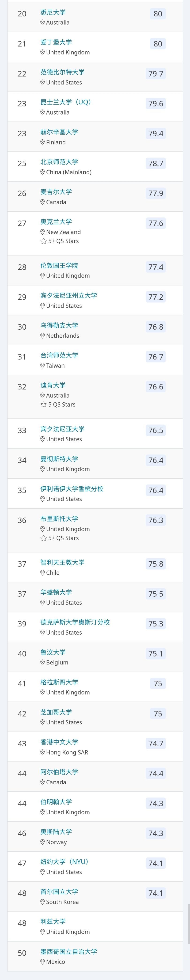This screenshot has width=190, height=980.
Task: Click the location pin icon beside Mexico
Action: (42, 961)
